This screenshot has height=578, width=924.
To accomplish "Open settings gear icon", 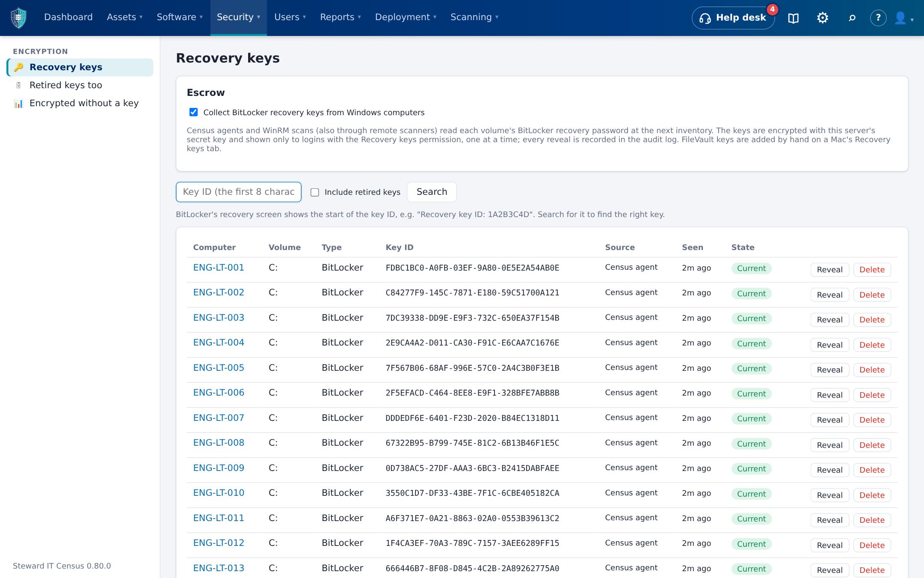I will pyautogui.click(x=822, y=18).
